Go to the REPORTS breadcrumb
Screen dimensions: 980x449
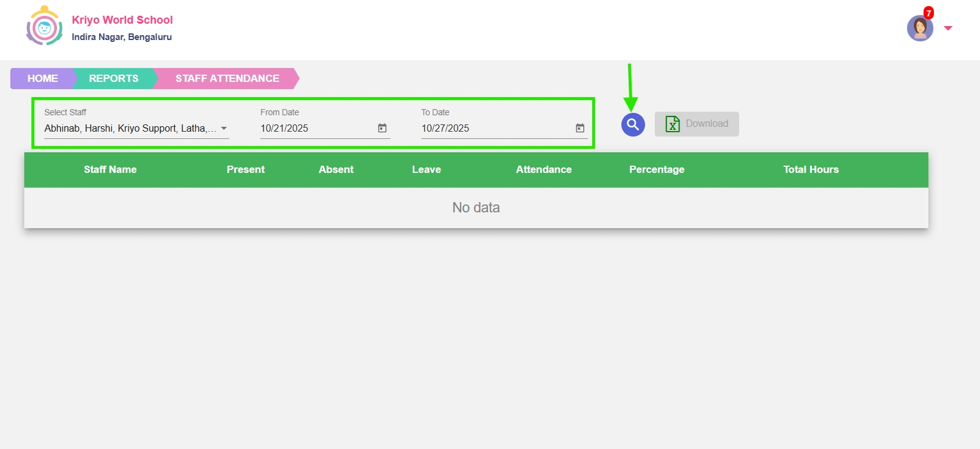113,78
